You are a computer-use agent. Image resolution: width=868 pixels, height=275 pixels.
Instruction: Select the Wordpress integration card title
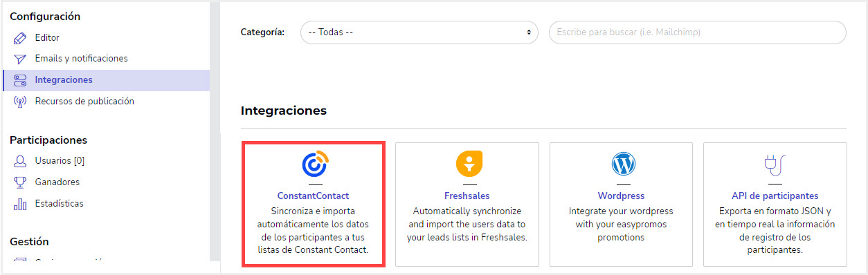tap(621, 196)
